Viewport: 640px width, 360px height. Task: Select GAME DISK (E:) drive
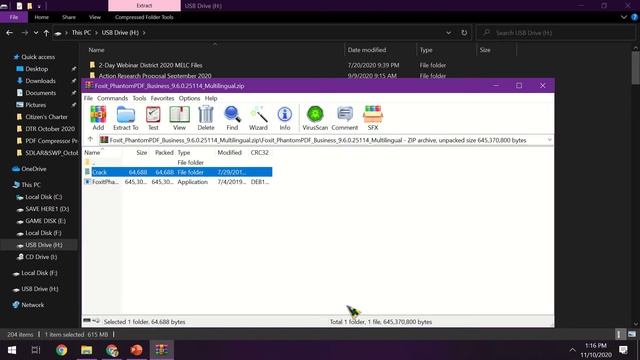pos(45,221)
